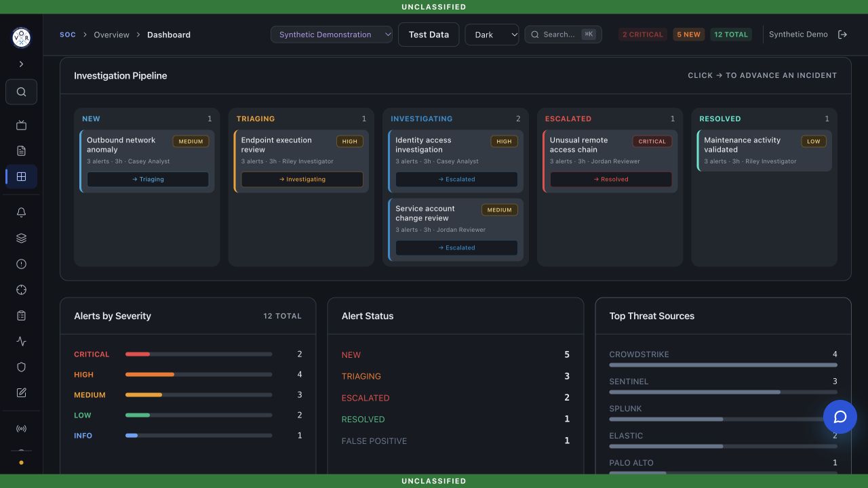Click the Test Data button
Image resolution: width=868 pixels, height=488 pixels.
[429, 35]
